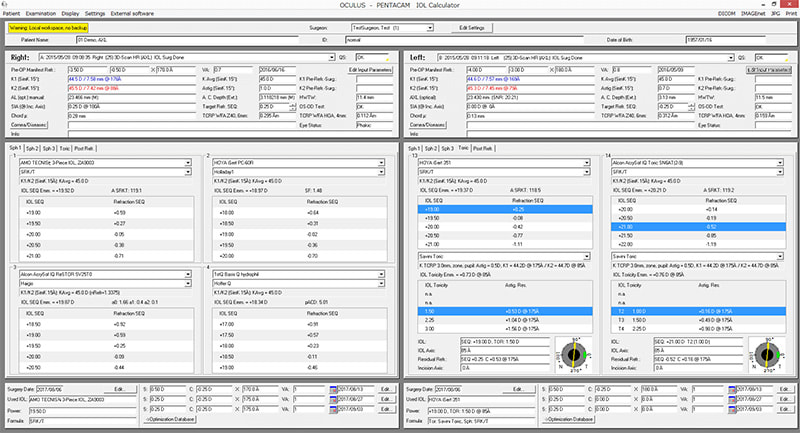Image resolution: width=800 pixels, height=433 pixels.
Task: Open Optimization Database for Right eye
Action: [x=170, y=419]
